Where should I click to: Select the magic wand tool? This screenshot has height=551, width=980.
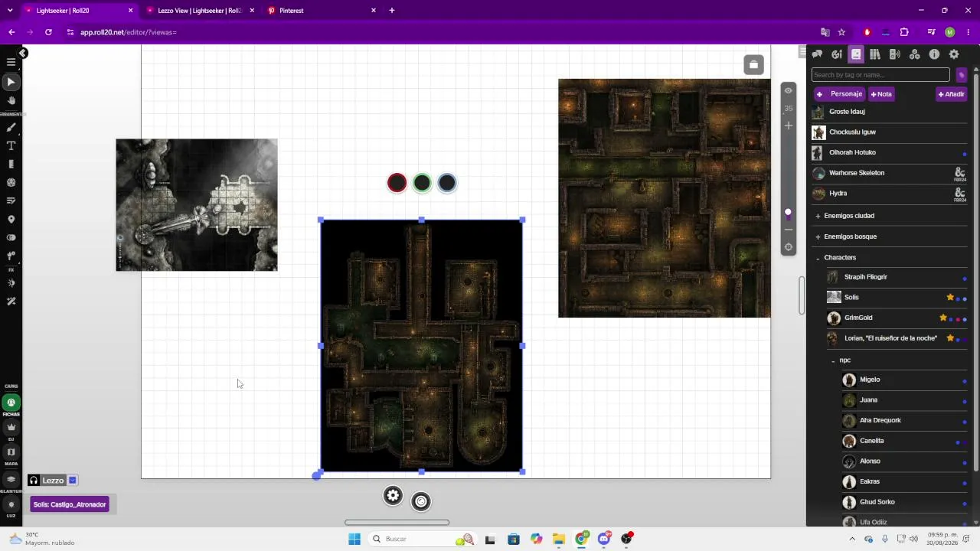11,302
